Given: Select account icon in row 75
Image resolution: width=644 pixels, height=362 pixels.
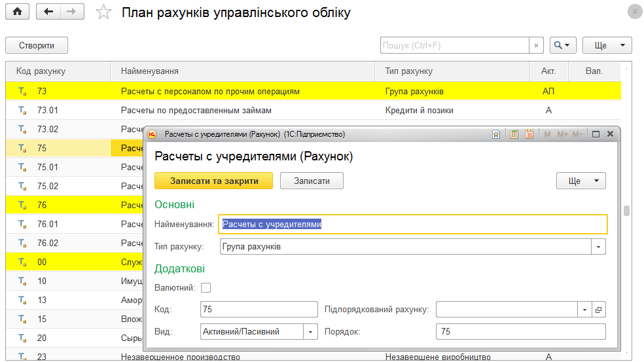Looking at the screenshot, I should 22,148.
